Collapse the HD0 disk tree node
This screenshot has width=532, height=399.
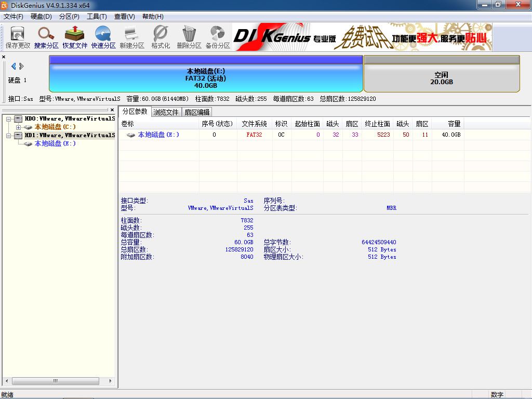9,119
